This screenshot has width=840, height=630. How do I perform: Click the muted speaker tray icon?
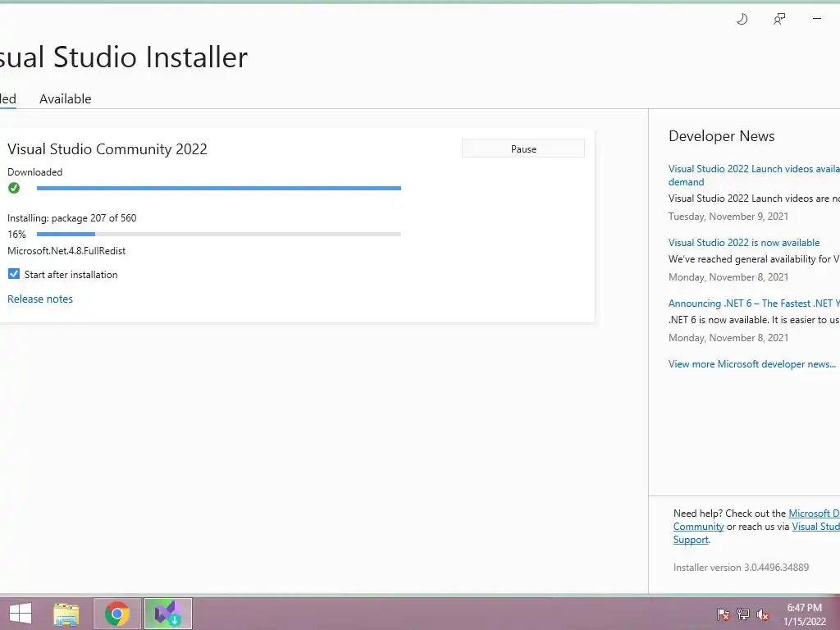pyautogui.click(x=763, y=614)
